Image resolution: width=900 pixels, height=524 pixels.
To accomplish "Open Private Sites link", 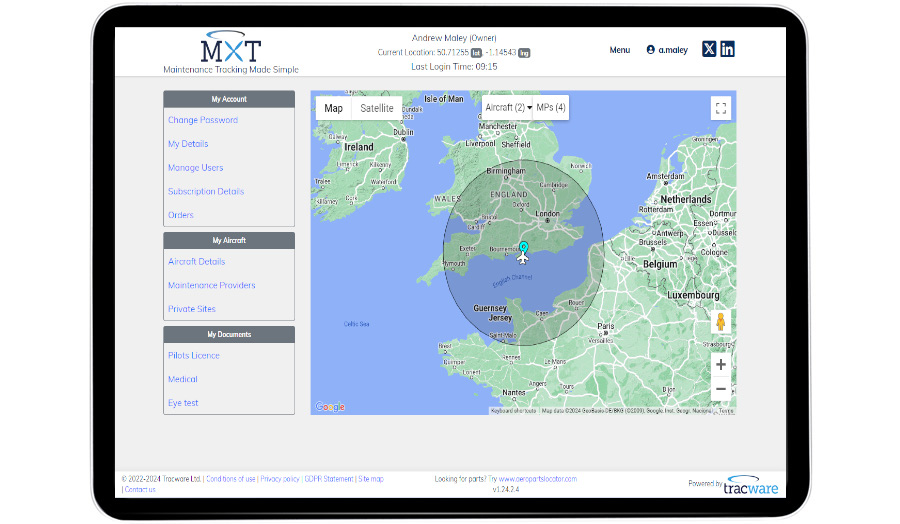I will tap(192, 309).
